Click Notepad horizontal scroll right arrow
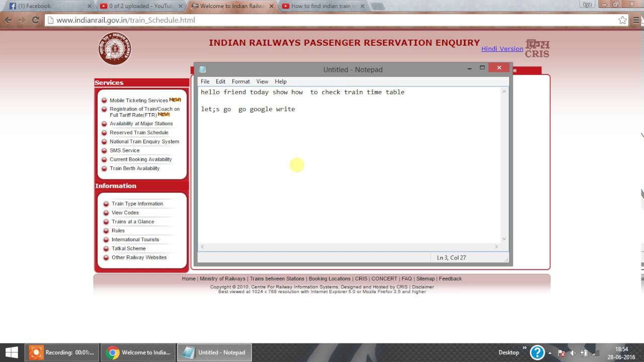The width and height of the screenshot is (644, 362). click(x=496, y=247)
